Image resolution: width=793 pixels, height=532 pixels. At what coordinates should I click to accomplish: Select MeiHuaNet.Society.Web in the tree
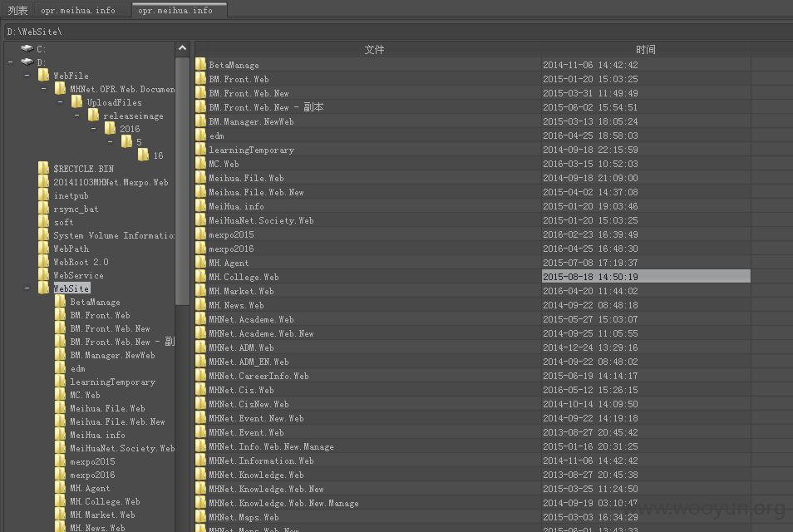[x=122, y=448]
